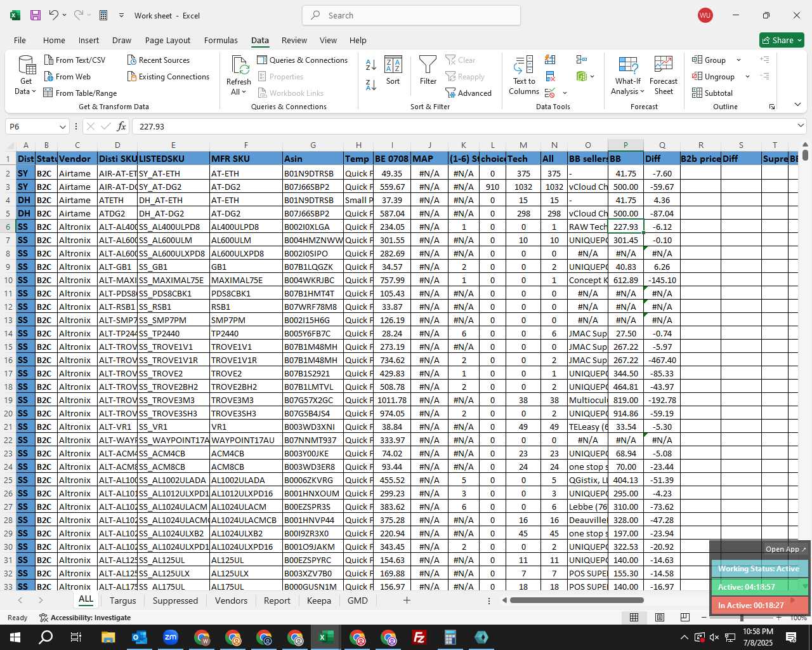Open Existing Connections
The image size is (812, 650).
(168, 76)
